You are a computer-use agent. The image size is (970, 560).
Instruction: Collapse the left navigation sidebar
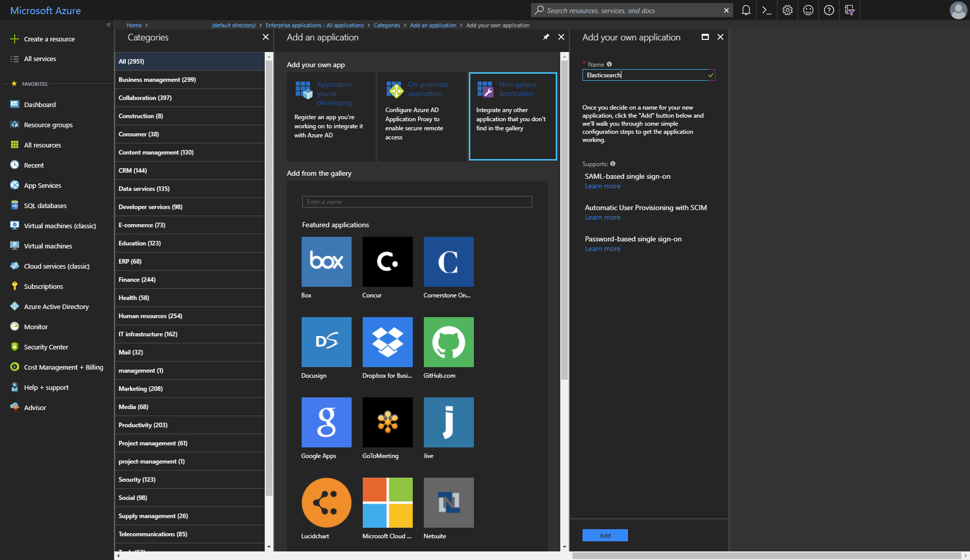[109, 25]
